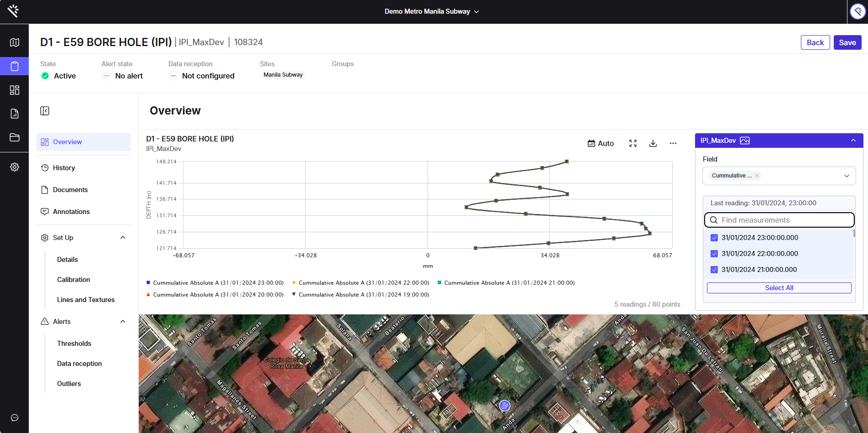Open the dashboards icon in left sidebar
This screenshot has height=433, width=868.
tap(15, 90)
